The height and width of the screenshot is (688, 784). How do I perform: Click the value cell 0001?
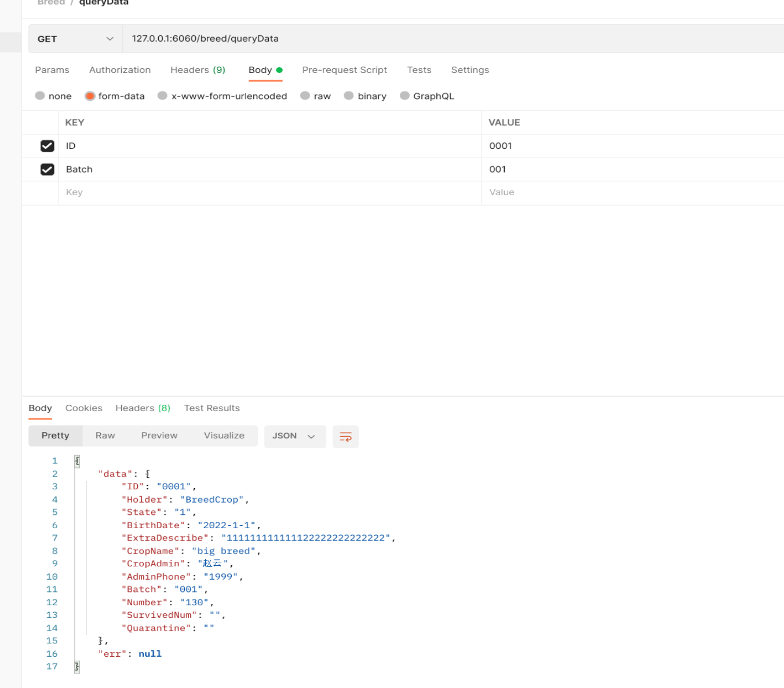coord(633,146)
